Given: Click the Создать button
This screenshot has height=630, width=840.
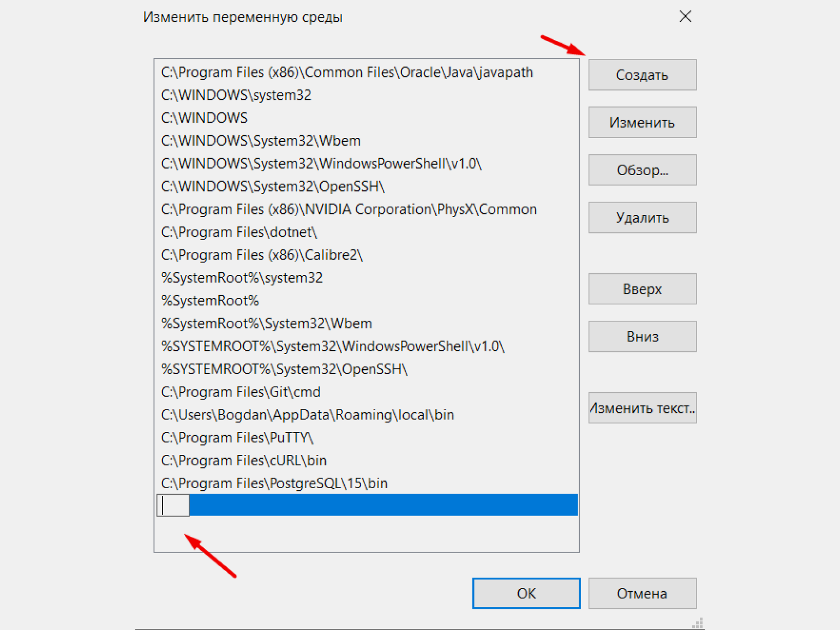Looking at the screenshot, I should (x=642, y=75).
